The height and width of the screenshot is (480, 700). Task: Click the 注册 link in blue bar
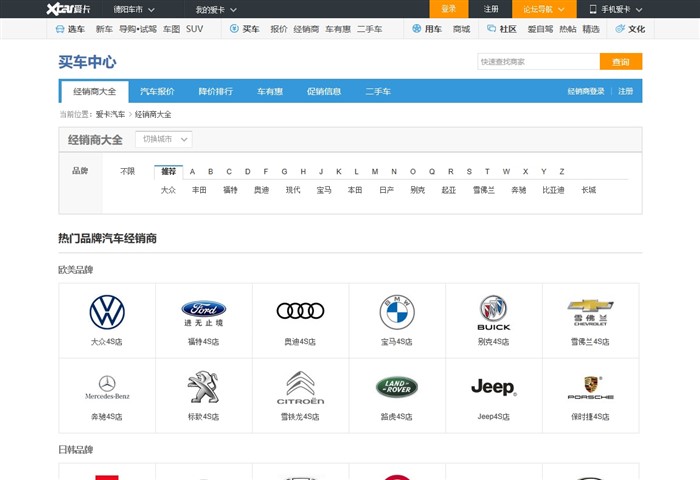(625, 92)
